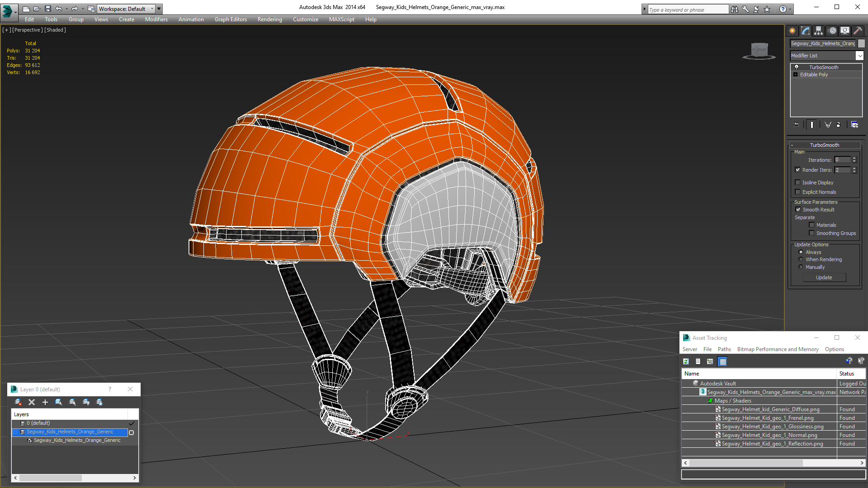Open the Graph Editors menu

pos(231,19)
